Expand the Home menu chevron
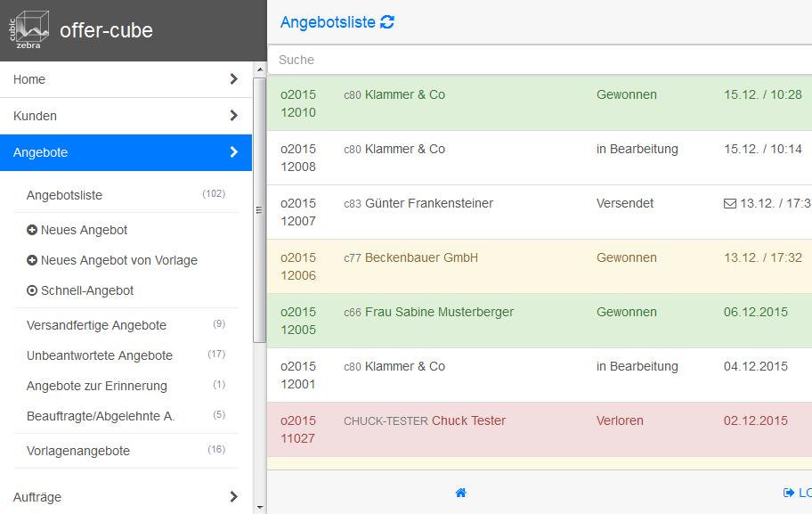 pyautogui.click(x=233, y=79)
